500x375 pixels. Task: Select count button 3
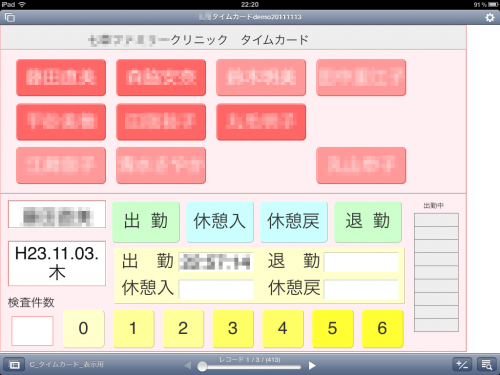tap(233, 328)
